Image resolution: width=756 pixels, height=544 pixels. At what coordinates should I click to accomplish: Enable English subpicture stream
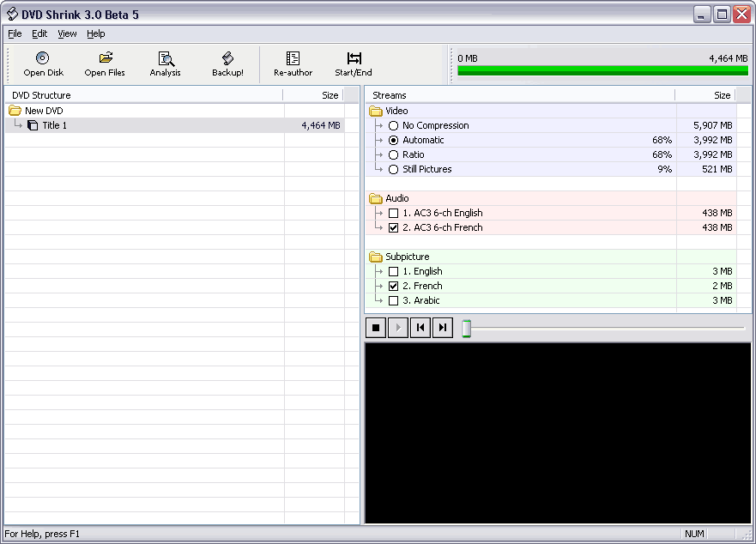(393, 271)
